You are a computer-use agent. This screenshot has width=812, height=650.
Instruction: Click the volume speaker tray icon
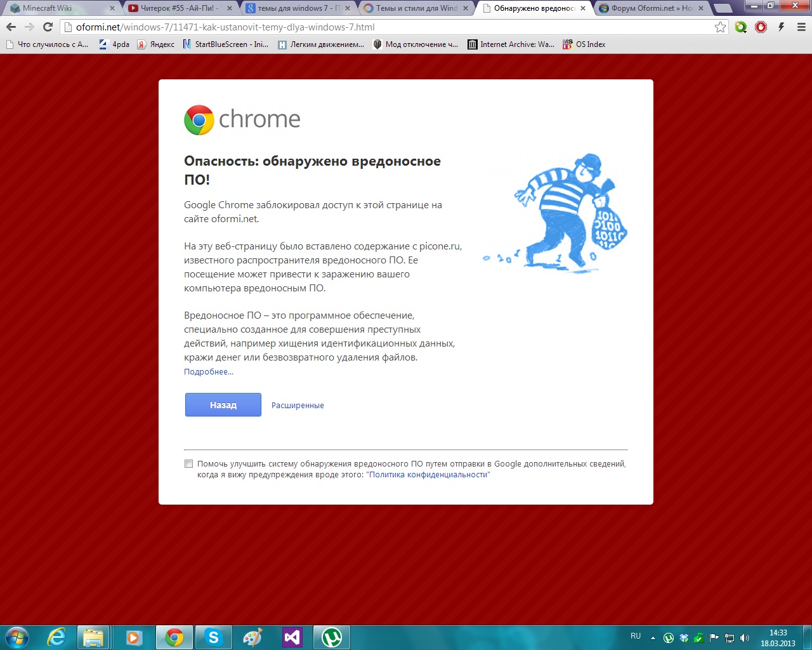point(745,638)
